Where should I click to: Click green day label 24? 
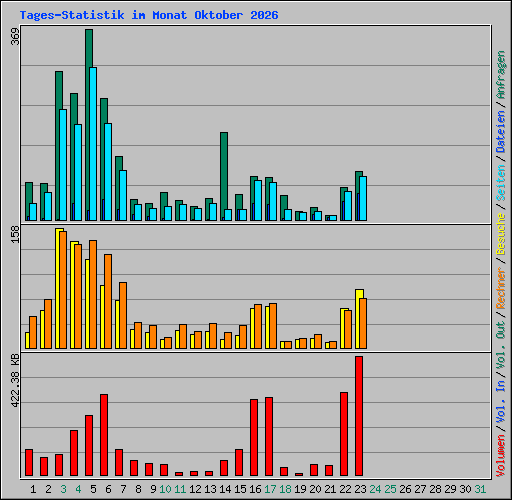coord(375,489)
